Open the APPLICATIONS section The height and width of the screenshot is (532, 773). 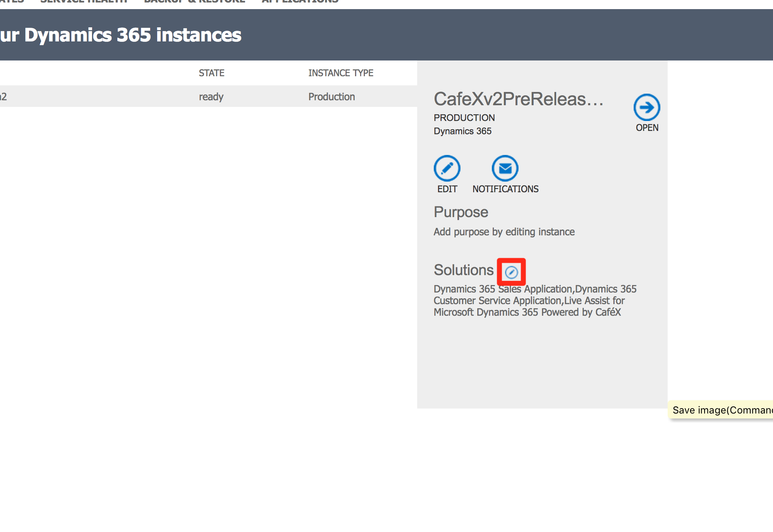click(299, 2)
